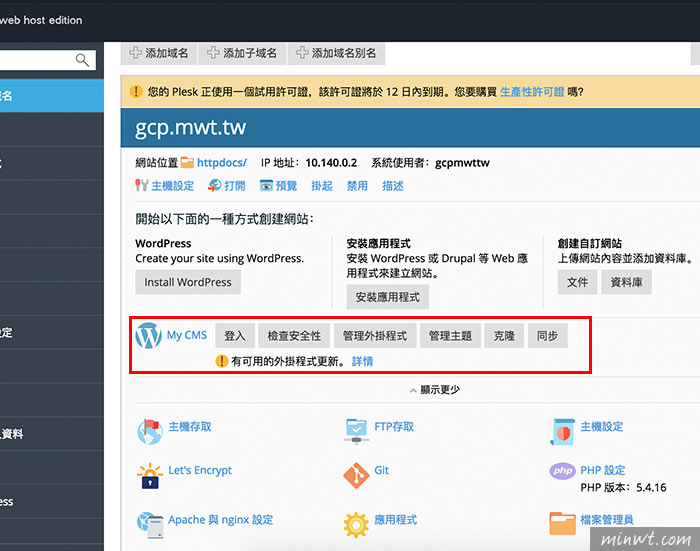Viewport: 700px width, 551px height.
Task: Open the 主機存取 link
Action: click(x=190, y=426)
